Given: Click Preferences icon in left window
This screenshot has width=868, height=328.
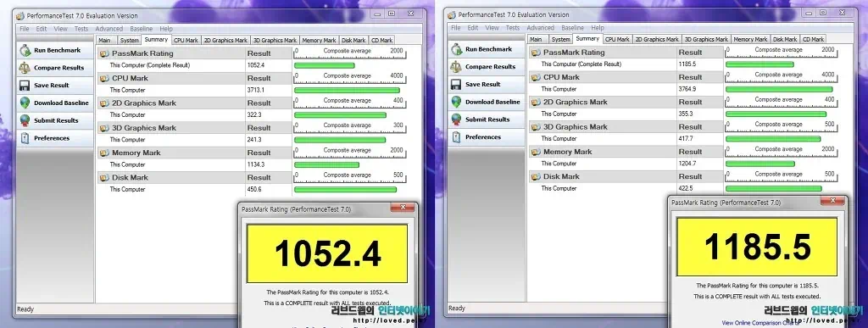Looking at the screenshot, I should [x=25, y=138].
